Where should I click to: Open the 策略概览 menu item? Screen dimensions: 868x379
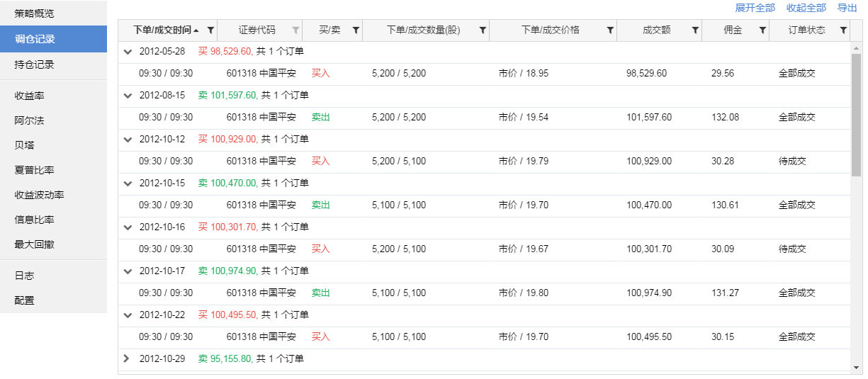click(34, 13)
